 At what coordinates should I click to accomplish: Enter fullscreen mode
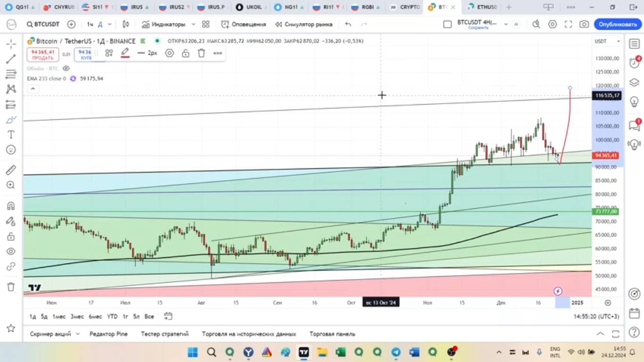568,24
